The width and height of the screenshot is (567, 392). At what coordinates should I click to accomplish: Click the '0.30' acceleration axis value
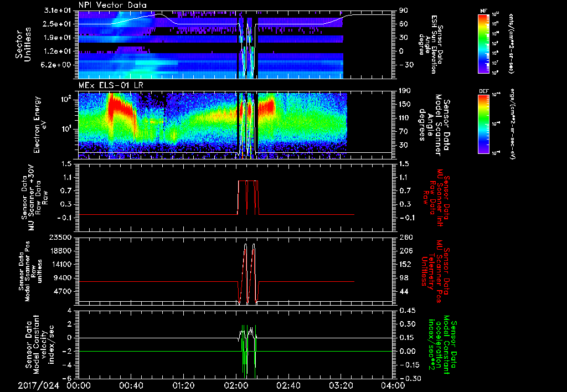[408, 324]
